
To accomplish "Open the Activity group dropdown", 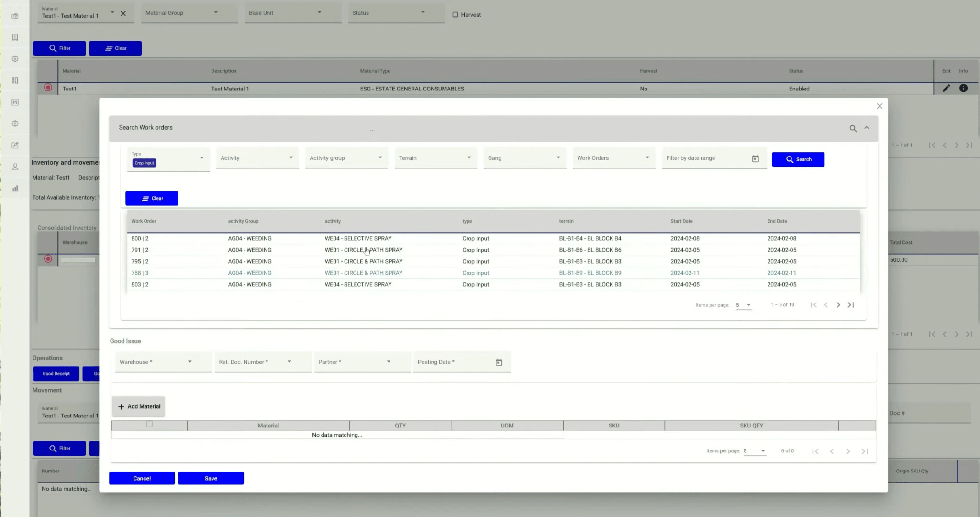I will [x=346, y=158].
